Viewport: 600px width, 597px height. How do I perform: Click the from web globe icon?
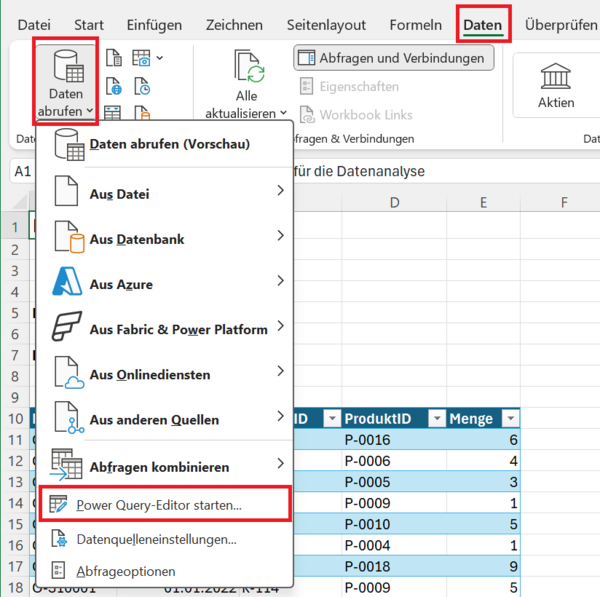114,88
